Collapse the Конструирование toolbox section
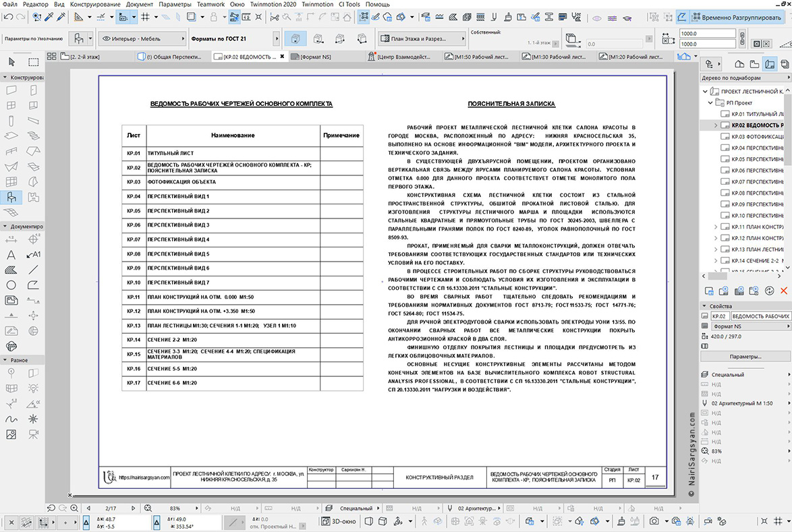Image resolution: width=792 pixels, height=532 pixels. point(5,78)
